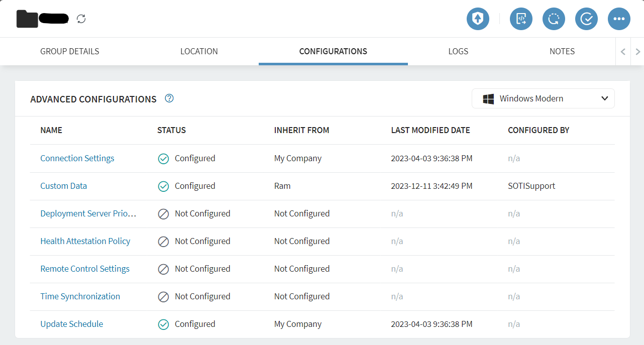Click the Update Schedule link
Screen dimensions: 644x345
[72, 324]
